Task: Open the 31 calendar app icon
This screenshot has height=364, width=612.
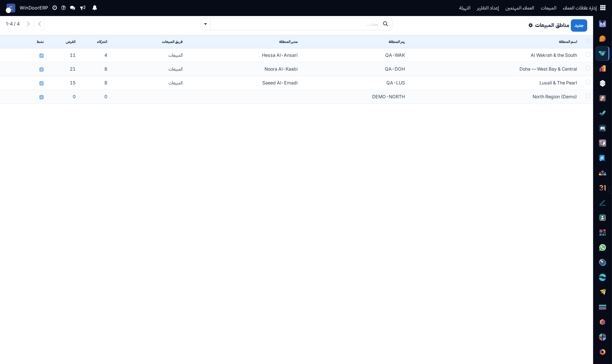Action: 602,188
